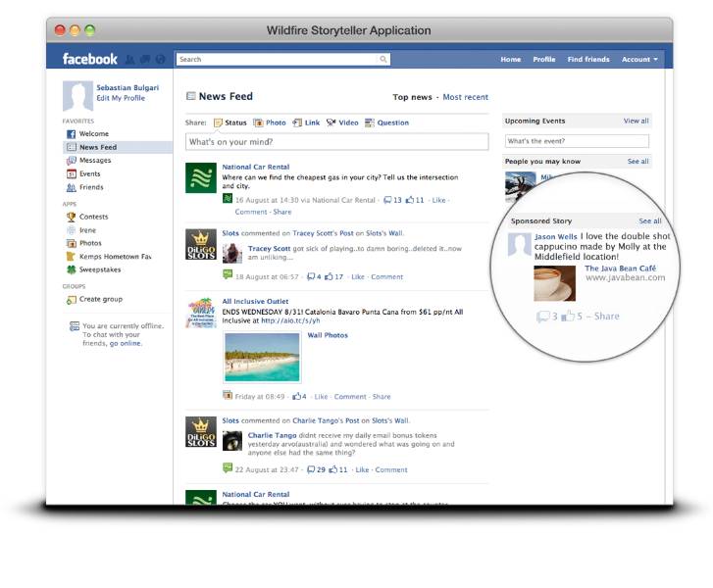The image size is (713, 588).
Task: Click the National Car Rental logo
Action: (x=200, y=178)
